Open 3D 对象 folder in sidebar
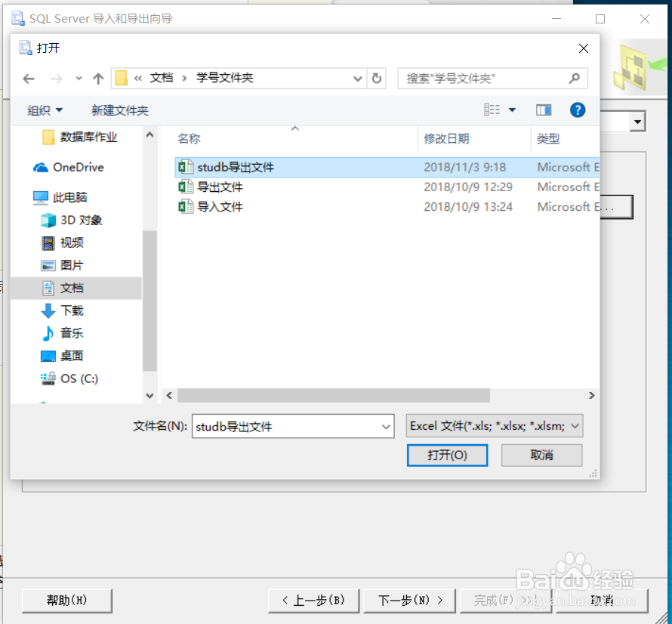 tap(81, 220)
